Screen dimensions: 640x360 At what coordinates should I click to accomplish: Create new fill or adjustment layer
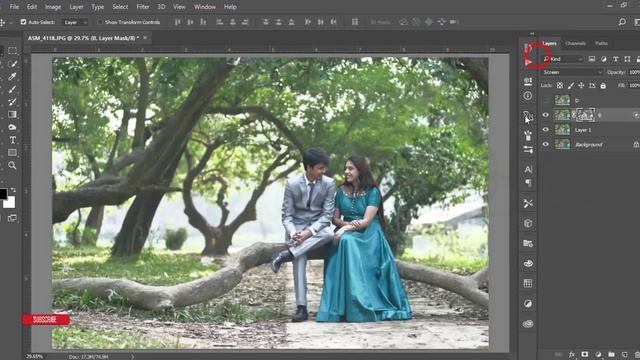click(x=598, y=354)
